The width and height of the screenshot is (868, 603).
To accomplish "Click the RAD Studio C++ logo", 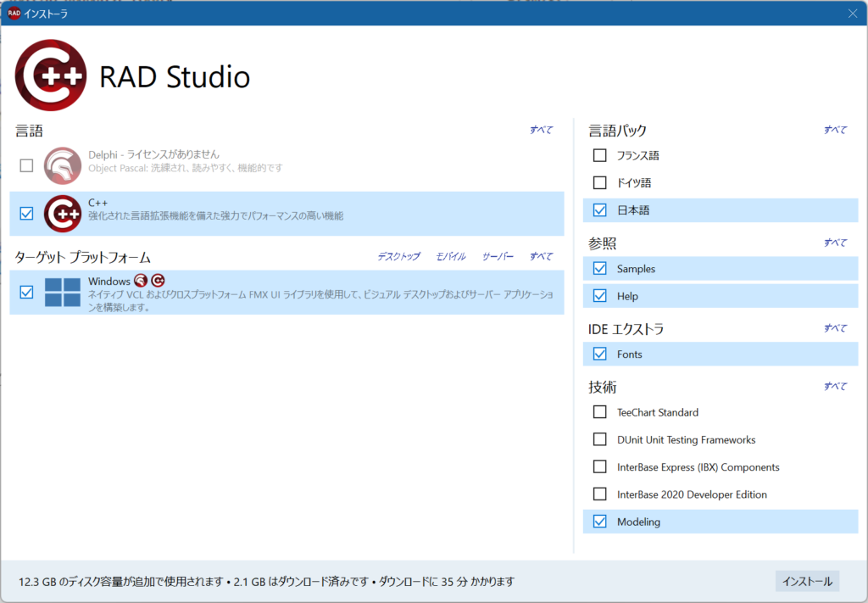I will (x=51, y=76).
